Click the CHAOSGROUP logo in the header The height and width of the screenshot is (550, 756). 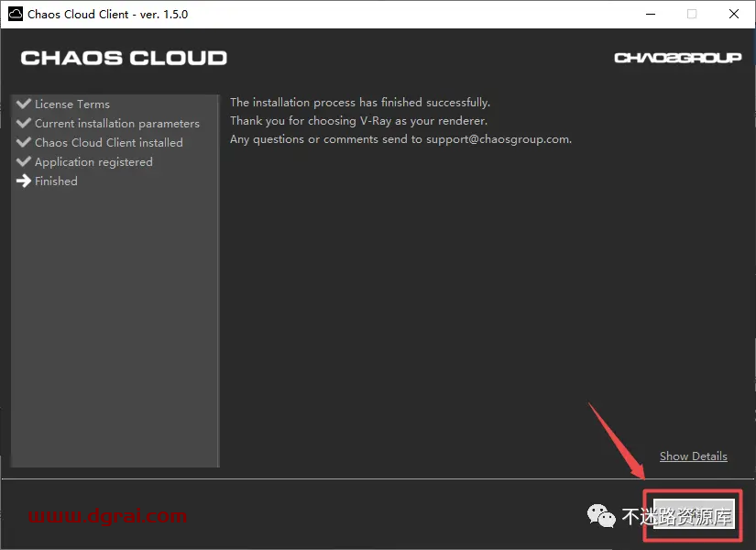[678, 58]
